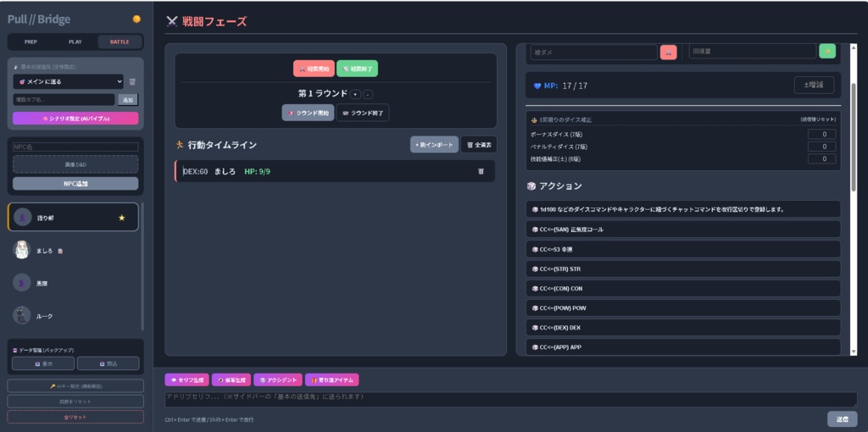Click the right panel vertical scrollbar
868x432 pixels.
(853, 137)
